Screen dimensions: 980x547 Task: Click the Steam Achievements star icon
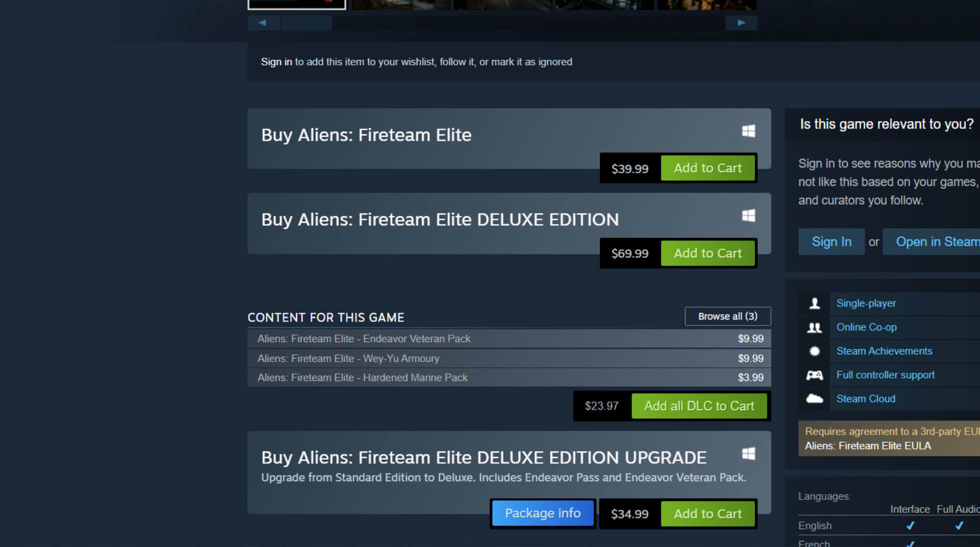pyautogui.click(x=815, y=351)
